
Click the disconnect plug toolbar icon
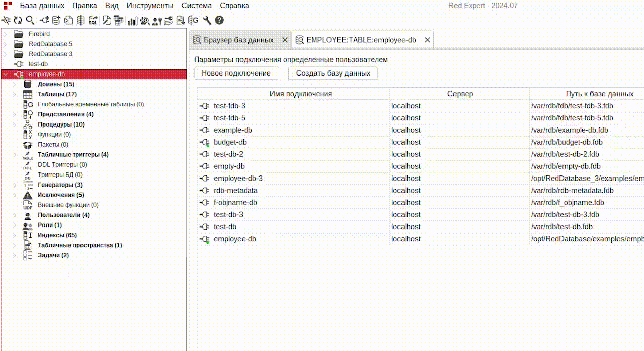tap(6, 20)
